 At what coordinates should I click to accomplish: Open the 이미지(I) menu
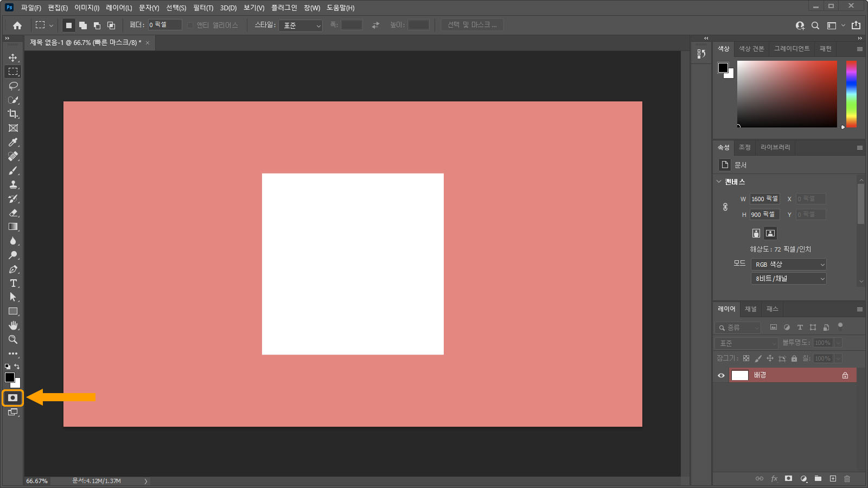pos(87,8)
